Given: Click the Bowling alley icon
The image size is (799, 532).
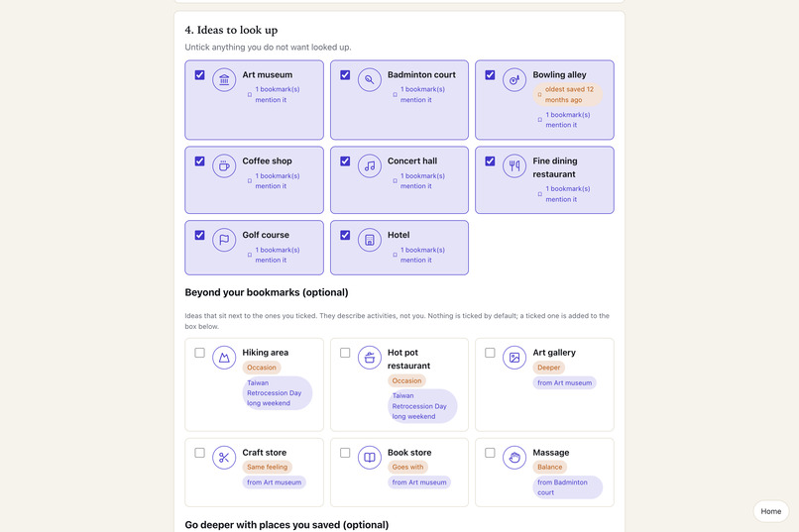Looking at the screenshot, I should (514, 80).
